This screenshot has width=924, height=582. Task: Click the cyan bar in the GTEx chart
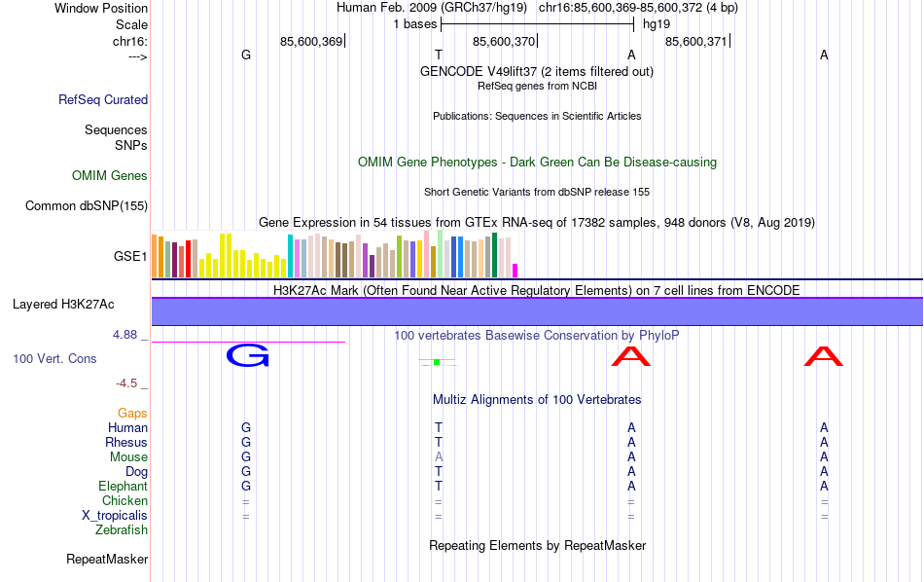click(x=290, y=256)
